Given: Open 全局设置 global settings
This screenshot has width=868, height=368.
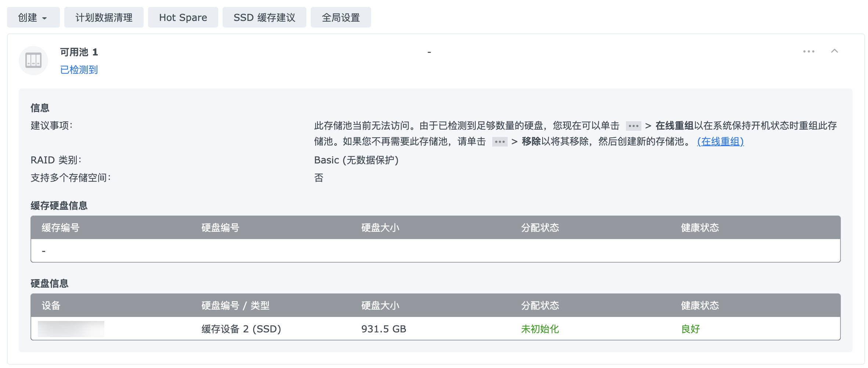Looking at the screenshot, I should point(341,17).
